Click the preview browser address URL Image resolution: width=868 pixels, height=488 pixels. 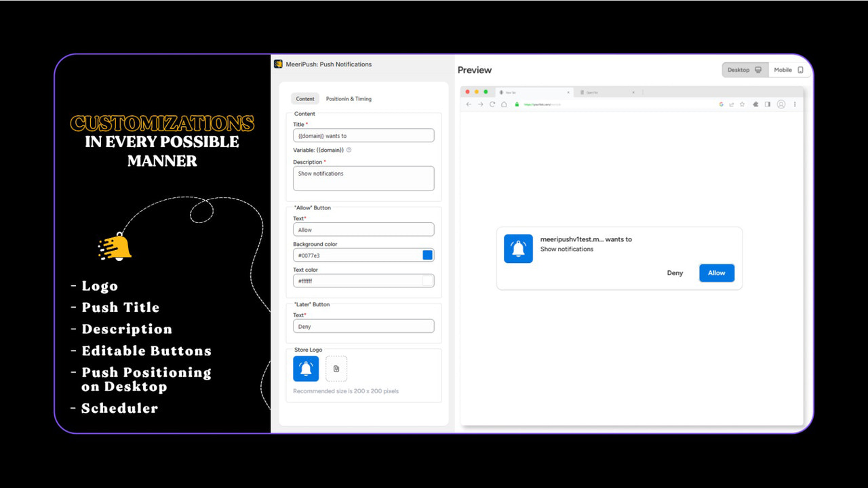click(x=542, y=104)
